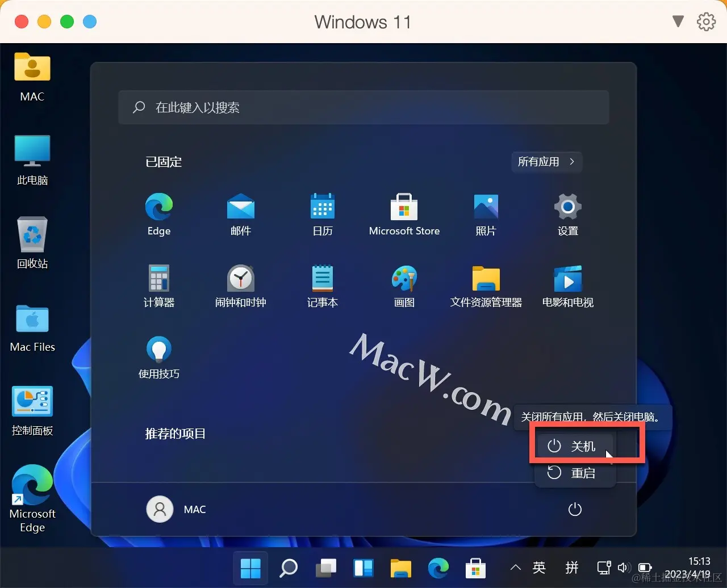The image size is (727, 588).
Task: Open Task View on taskbar
Action: (326, 567)
